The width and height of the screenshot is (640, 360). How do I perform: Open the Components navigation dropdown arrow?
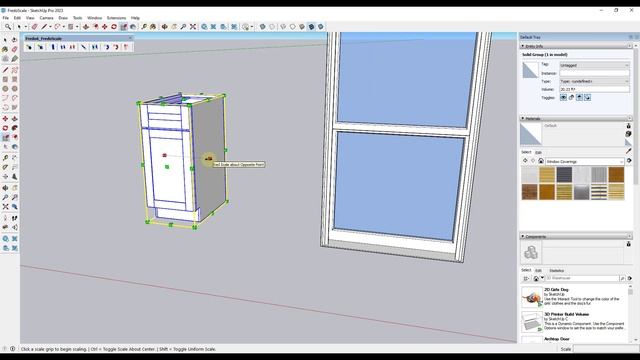(542, 278)
